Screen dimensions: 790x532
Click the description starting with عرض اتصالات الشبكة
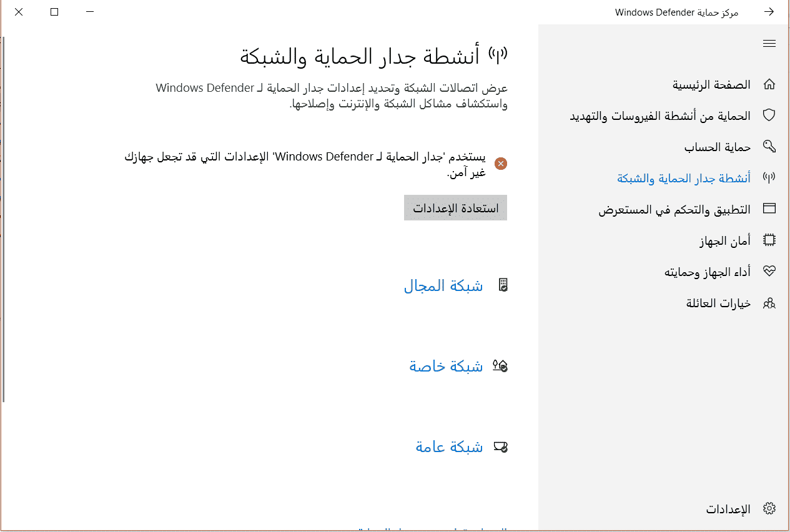pyautogui.click(x=332, y=96)
